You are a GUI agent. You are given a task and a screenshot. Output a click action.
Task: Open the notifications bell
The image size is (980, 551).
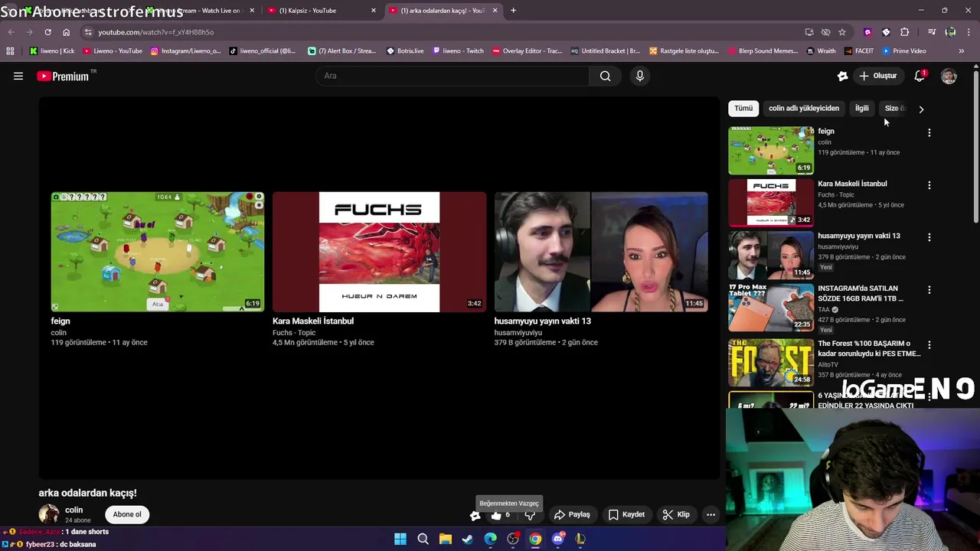point(920,76)
